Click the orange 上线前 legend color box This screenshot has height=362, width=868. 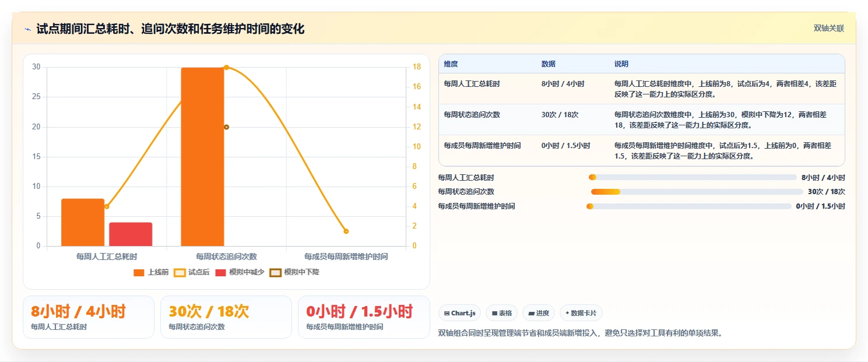pyautogui.click(x=139, y=272)
